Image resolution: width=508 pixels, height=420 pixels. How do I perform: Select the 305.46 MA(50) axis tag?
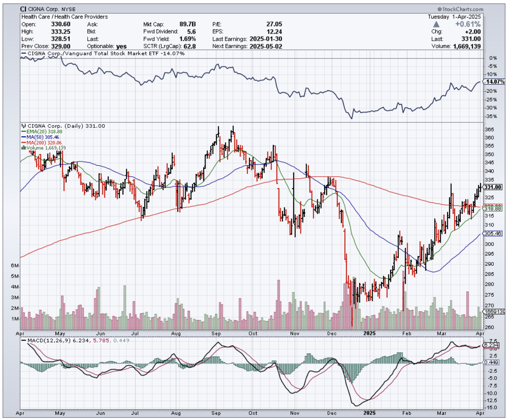(x=493, y=234)
